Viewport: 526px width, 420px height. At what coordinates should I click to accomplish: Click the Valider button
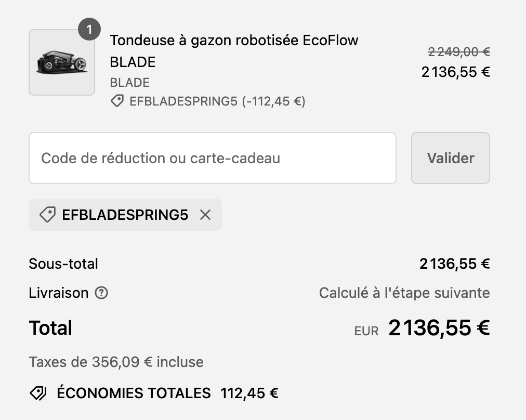coord(451,158)
